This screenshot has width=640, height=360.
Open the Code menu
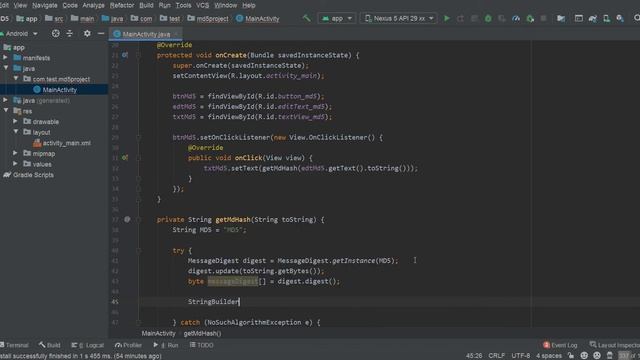[x=70, y=5]
